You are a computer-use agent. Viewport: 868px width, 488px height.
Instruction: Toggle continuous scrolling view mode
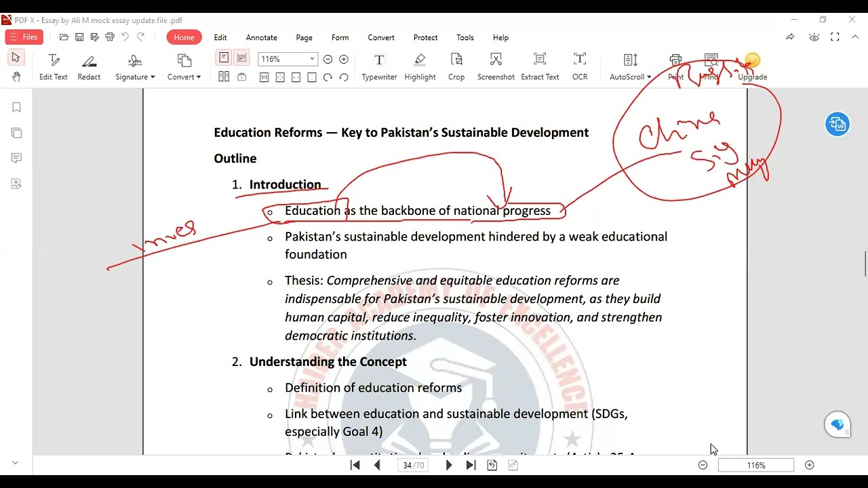[x=241, y=58]
